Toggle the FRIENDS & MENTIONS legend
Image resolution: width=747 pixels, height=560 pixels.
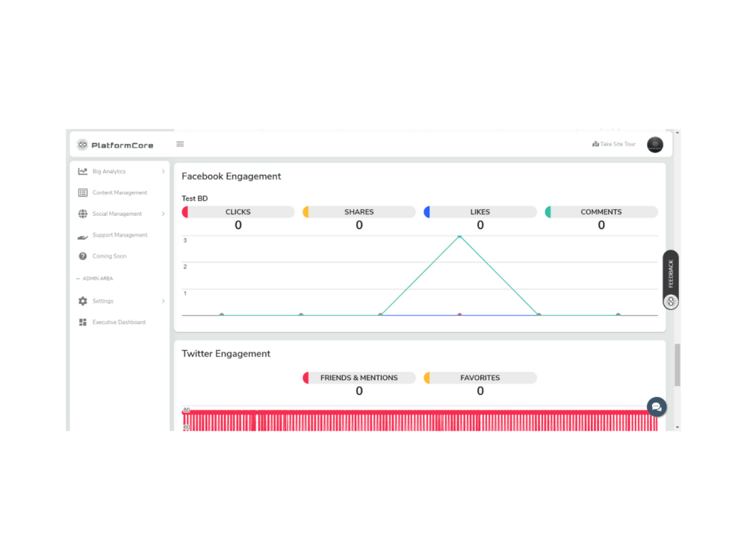pos(359,378)
